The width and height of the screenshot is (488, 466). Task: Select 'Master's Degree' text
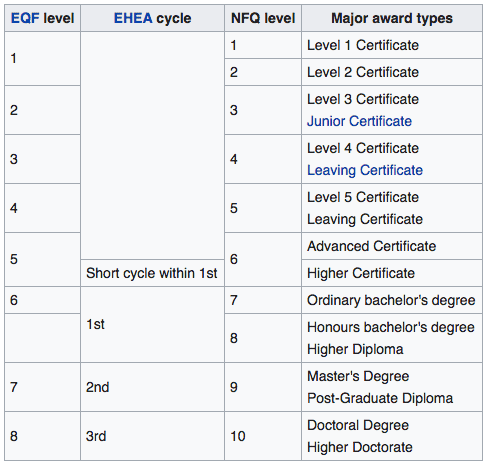(358, 376)
